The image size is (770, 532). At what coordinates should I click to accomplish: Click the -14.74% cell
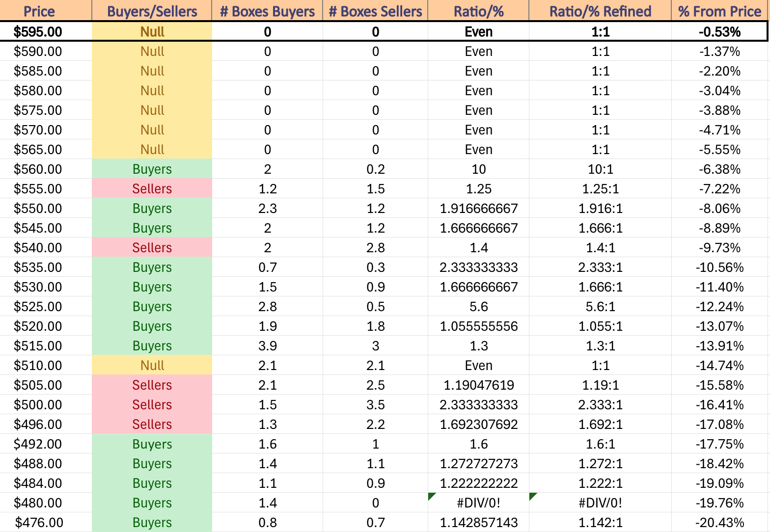(719, 365)
